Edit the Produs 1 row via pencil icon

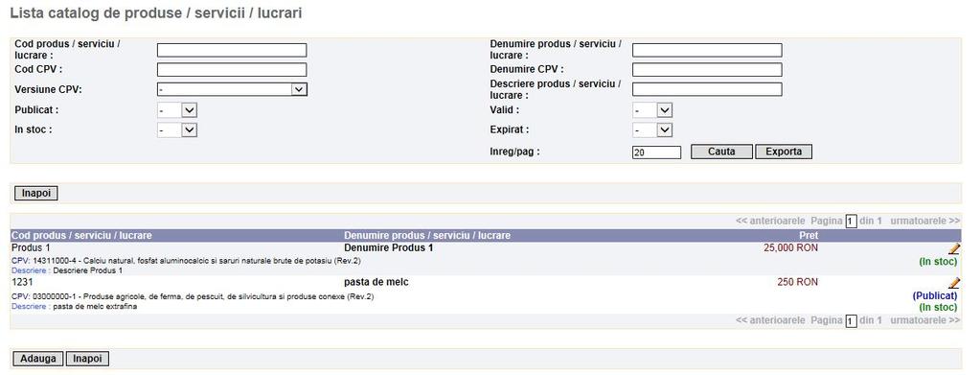coord(954,248)
